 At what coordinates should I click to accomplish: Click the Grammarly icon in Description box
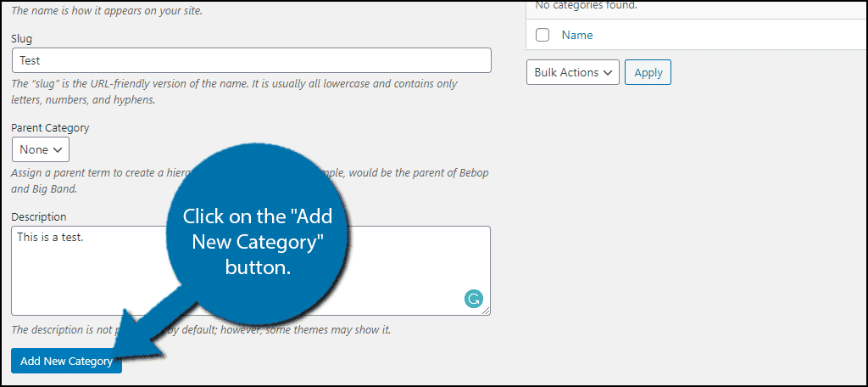pos(473,300)
